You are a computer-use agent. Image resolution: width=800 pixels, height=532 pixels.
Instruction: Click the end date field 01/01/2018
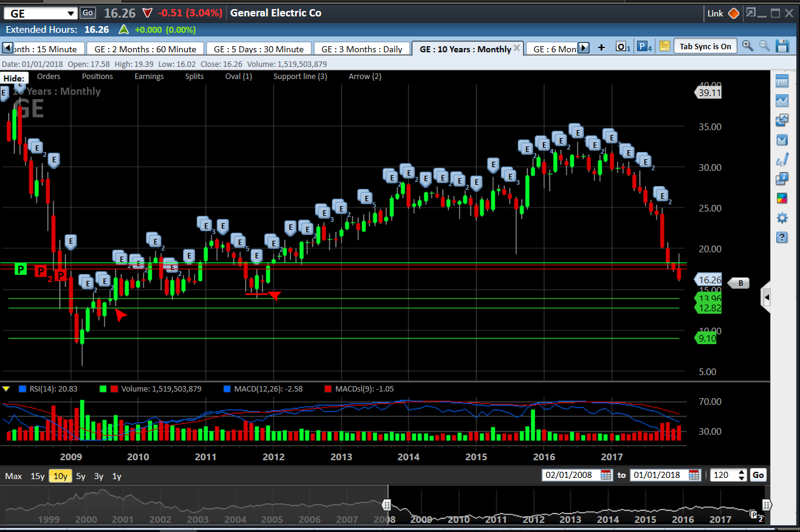pos(660,475)
